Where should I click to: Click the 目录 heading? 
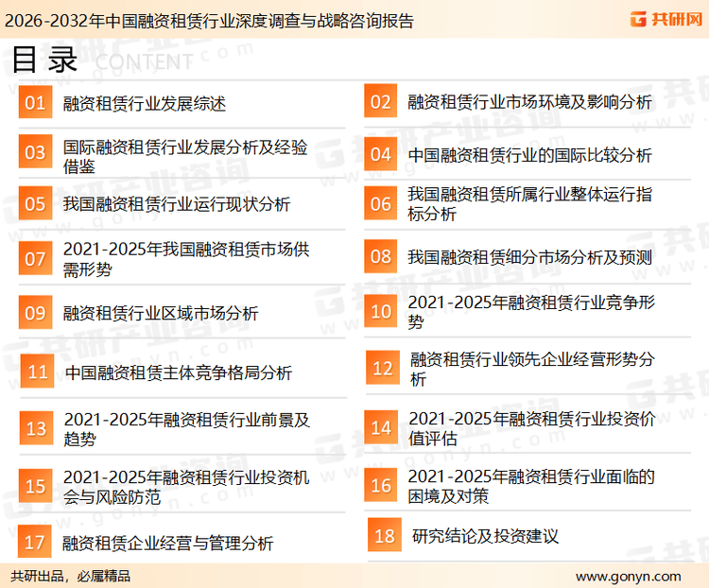[x=44, y=61]
